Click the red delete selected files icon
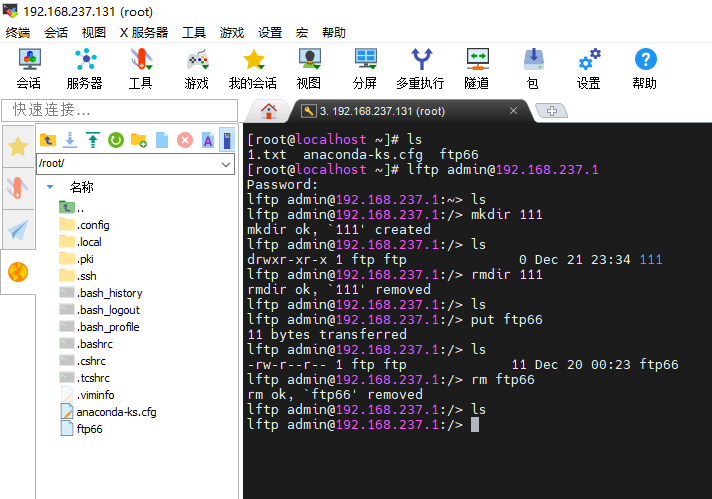Screen dimensions: 712x499 point(184,140)
